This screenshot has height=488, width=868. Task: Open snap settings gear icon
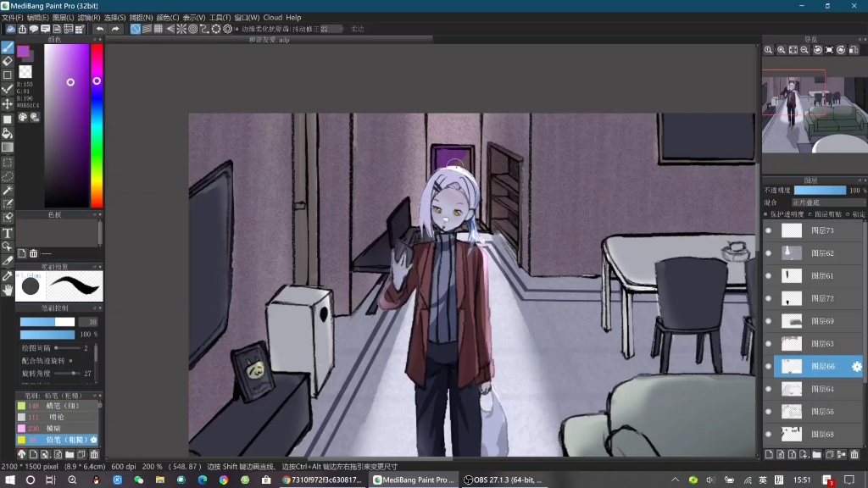pyautogui.click(x=227, y=29)
